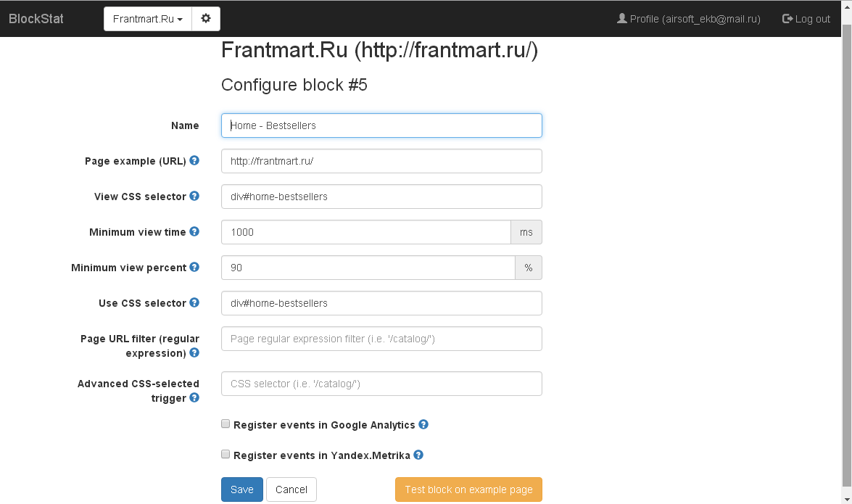This screenshot has width=852, height=504.
Task: Click help icon next to View CSS selector
Action: pyautogui.click(x=194, y=196)
